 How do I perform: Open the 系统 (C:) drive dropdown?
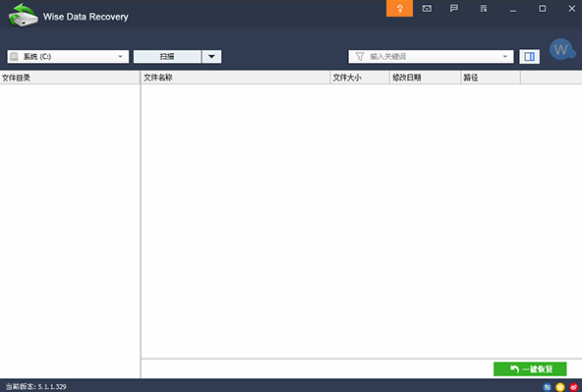[68, 56]
